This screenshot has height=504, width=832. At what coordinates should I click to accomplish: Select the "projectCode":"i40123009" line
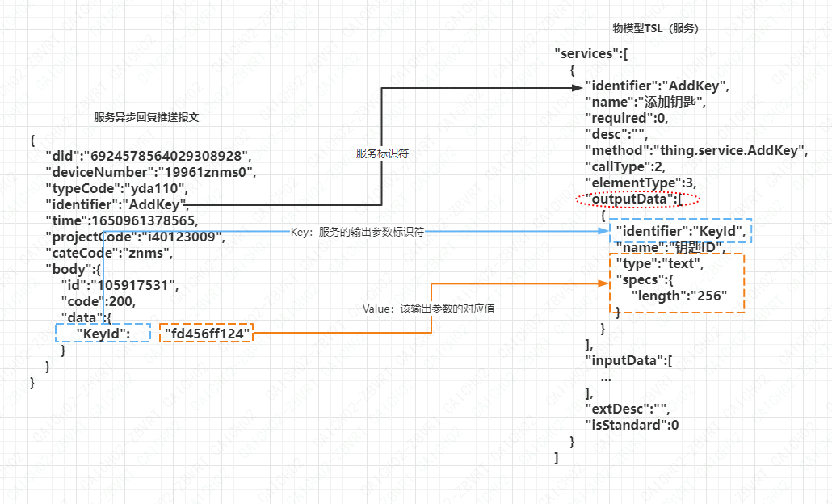click(134, 236)
